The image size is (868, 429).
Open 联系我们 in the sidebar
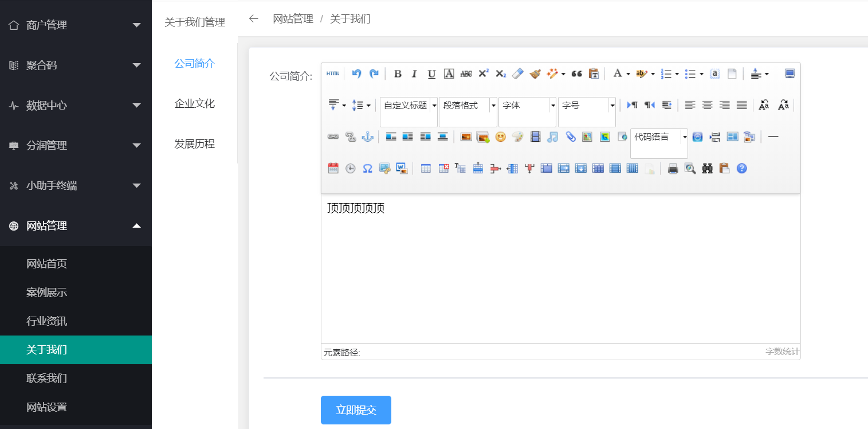coord(47,379)
